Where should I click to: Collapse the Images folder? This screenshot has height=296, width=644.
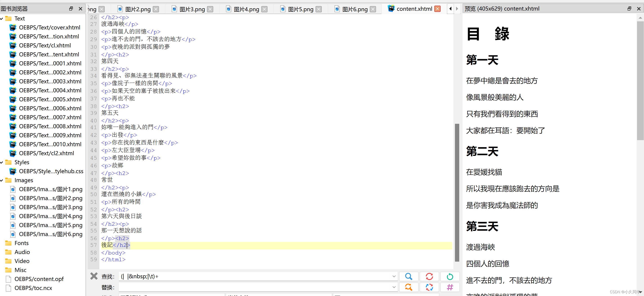pyautogui.click(x=2, y=180)
